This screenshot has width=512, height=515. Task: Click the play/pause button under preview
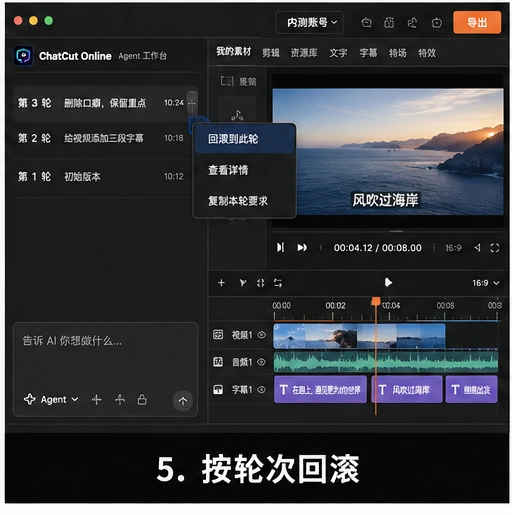point(280,247)
